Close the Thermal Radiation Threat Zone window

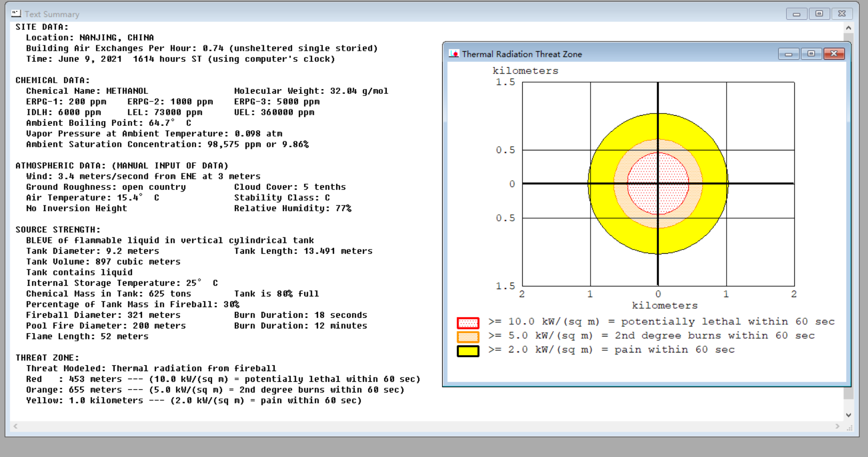click(834, 54)
